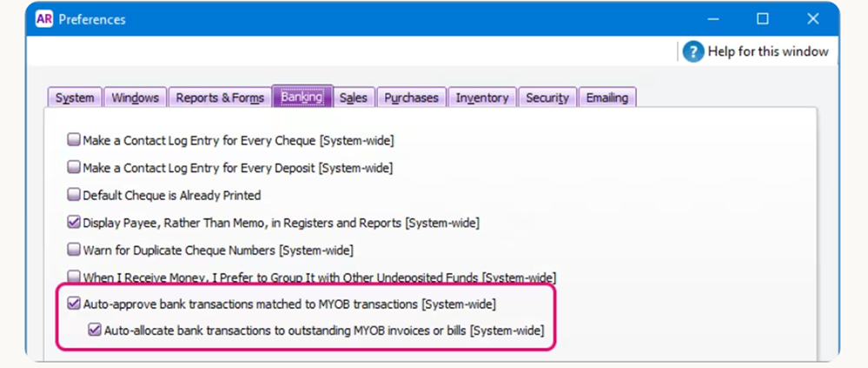The width and height of the screenshot is (868, 368).
Task: Switch to the Inventory tab
Action: (x=483, y=97)
